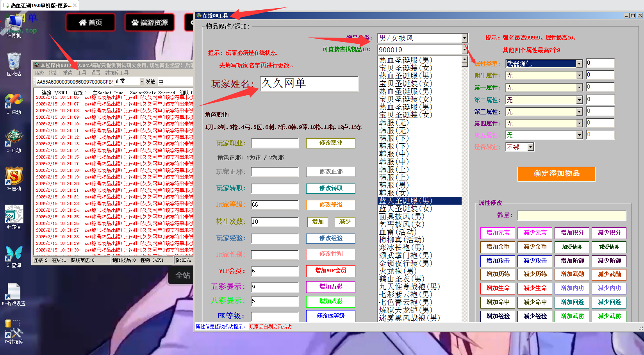Open the 2-启动 desktop shortcut
Viewport: 644px width, 355px height.
(x=14, y=139)
